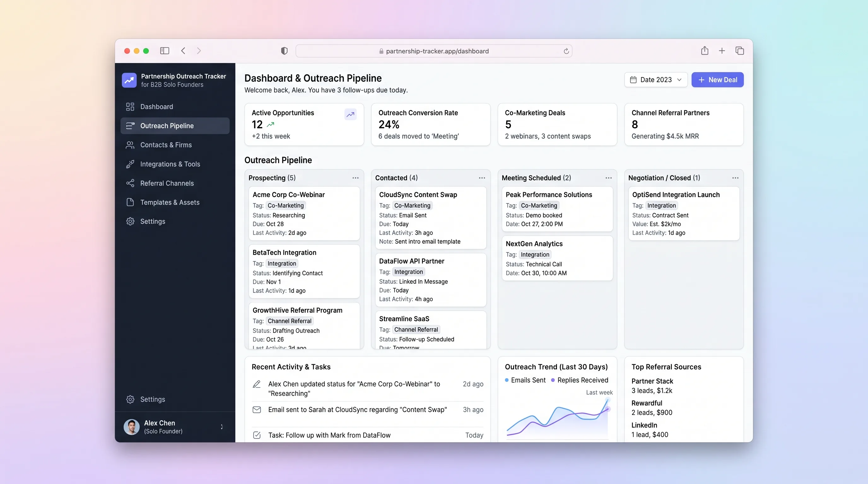Open the Negotiation / Closed column options menu
Viewport: 868px width, 484px height.
pos(735,178)
